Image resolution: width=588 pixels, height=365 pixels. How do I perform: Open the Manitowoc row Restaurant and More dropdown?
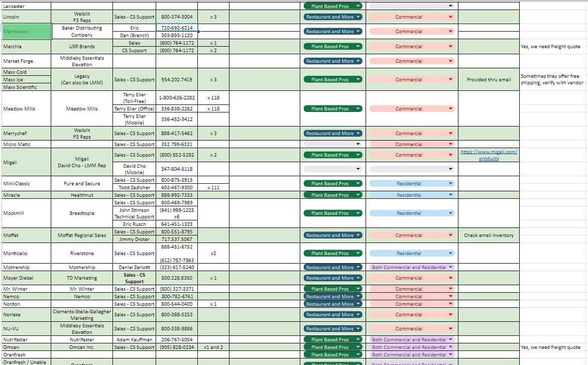332,32
